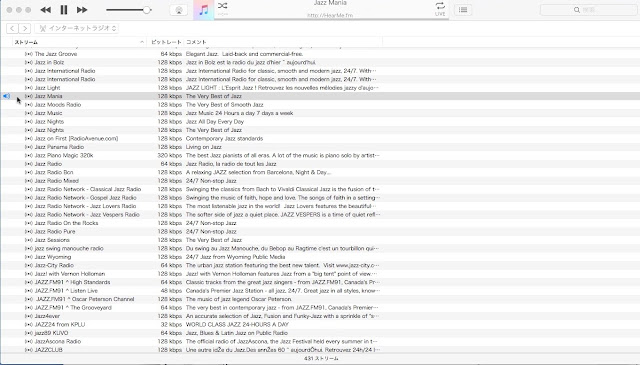This screenshot has height=365, width=640.
Task: Select JAZZ.FM91 ^ Listen Live stream
Action: point(66,291)
